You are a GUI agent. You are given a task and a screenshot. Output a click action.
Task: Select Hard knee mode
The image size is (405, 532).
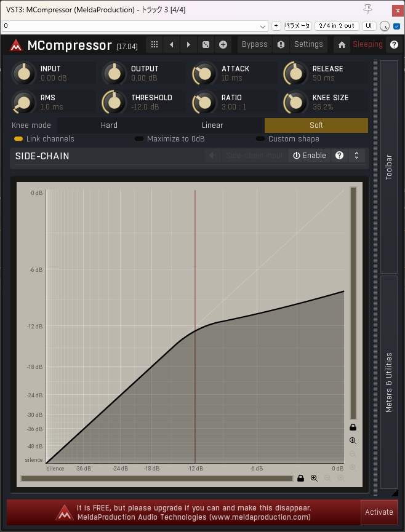coord(109,125)
